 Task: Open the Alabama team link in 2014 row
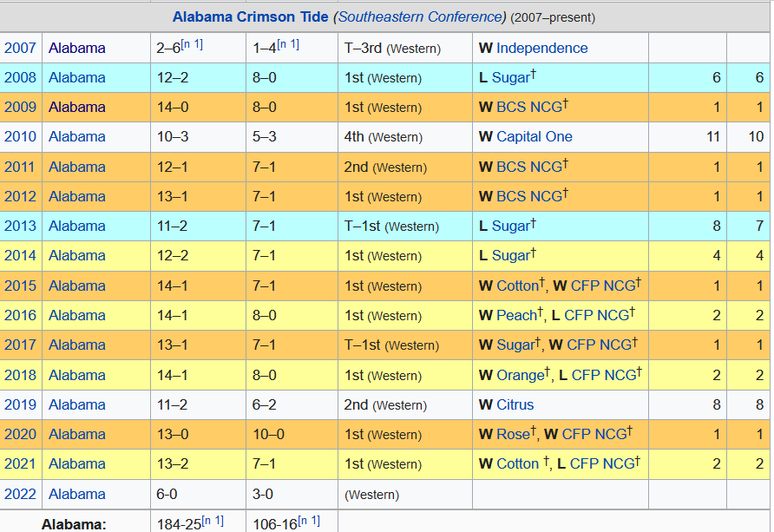coord(77,256)
